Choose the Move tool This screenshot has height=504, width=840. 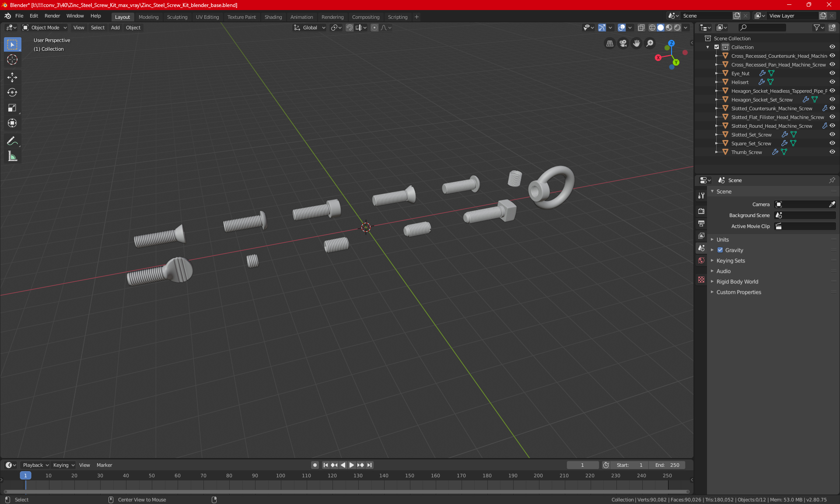pyautogui.click(x=12, y=77)
